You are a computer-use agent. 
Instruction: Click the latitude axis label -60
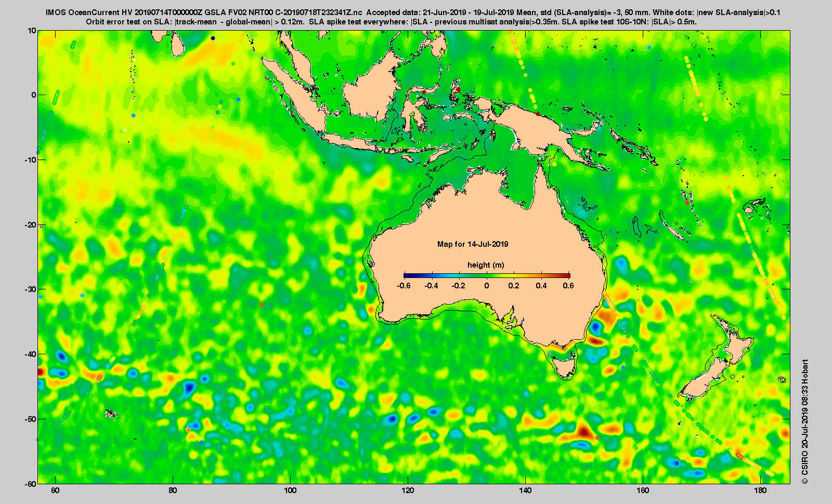click(x=31, y=484)
